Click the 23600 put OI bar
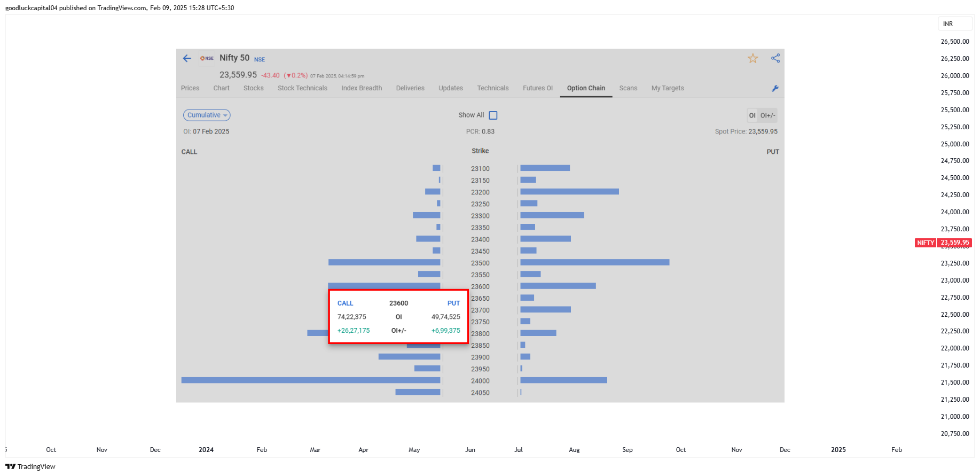The height and width of the screenshot is (476, 980). click(558, 286)
